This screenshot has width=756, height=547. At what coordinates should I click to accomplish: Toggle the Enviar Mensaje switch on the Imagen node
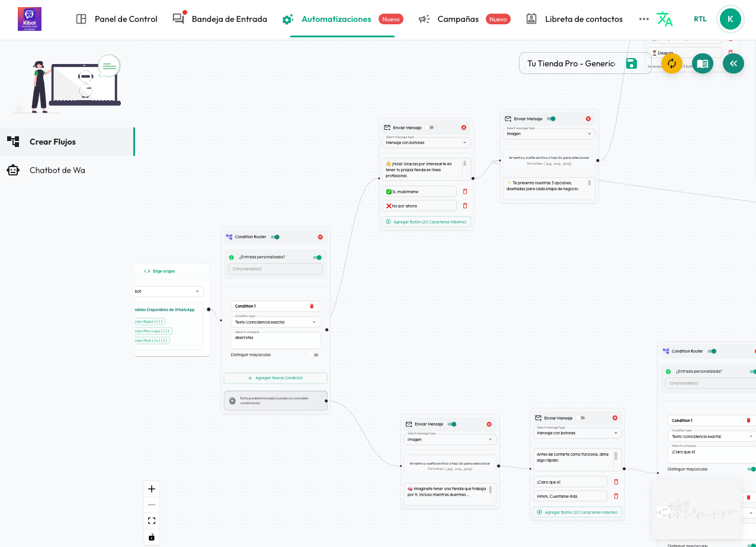point(551,119)
